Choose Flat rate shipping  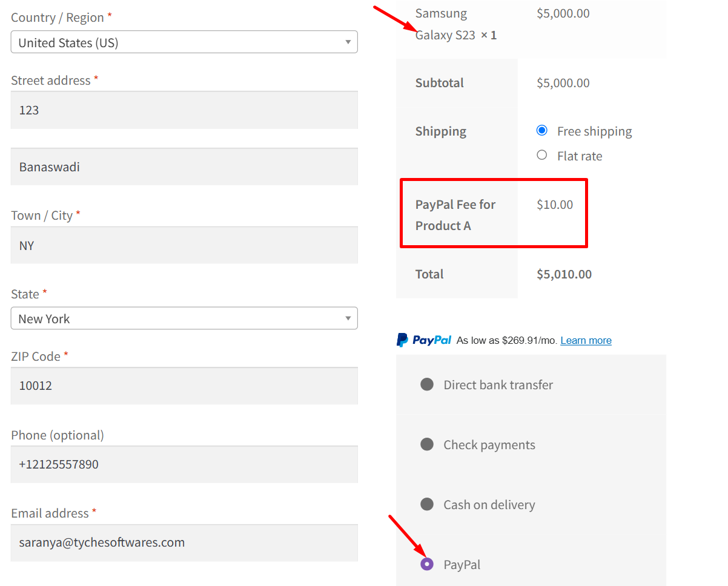click(542, 156)
